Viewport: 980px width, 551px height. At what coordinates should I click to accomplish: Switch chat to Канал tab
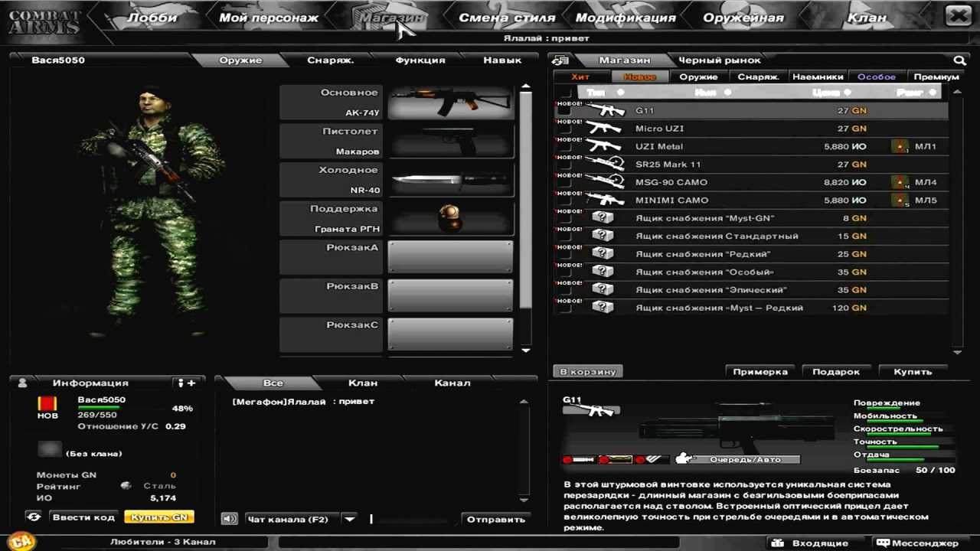452,383
